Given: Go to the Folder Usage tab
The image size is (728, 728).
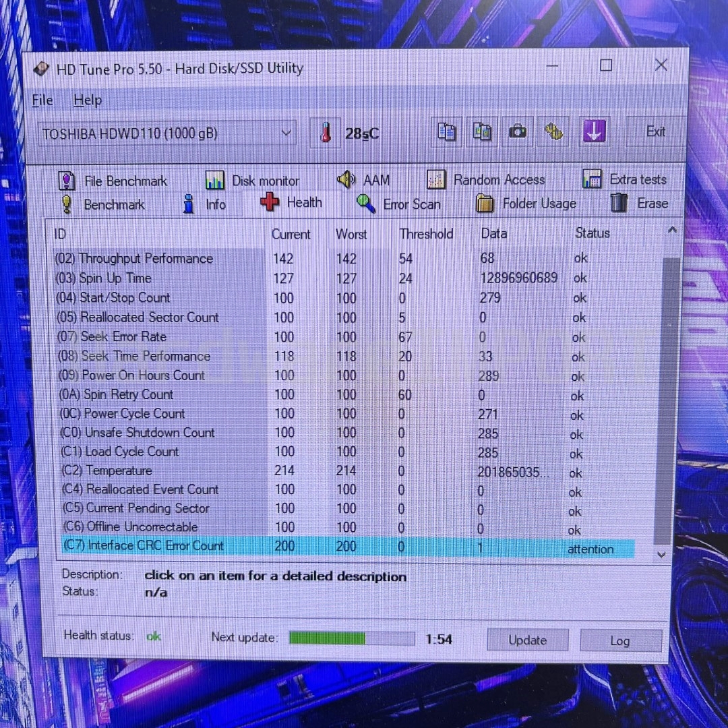Looking at the screenshot, I should point(526,203).
